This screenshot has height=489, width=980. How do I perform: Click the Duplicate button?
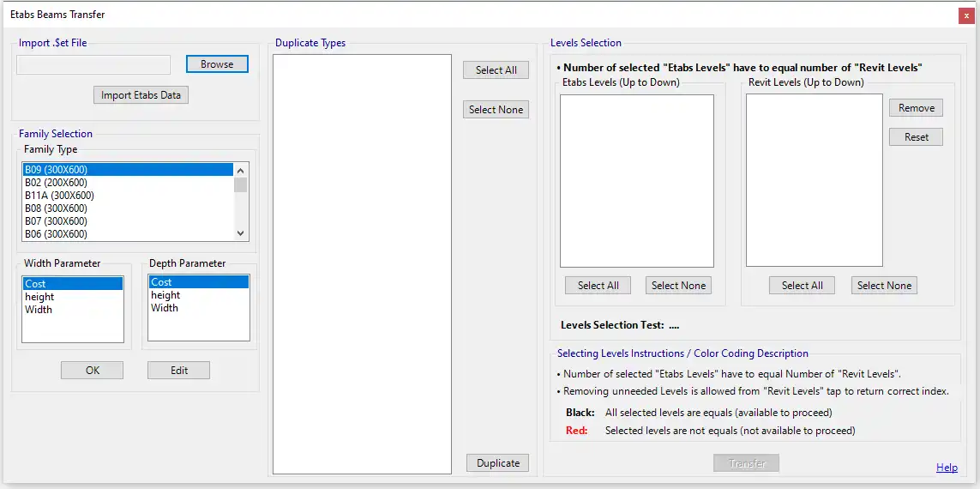498,462
